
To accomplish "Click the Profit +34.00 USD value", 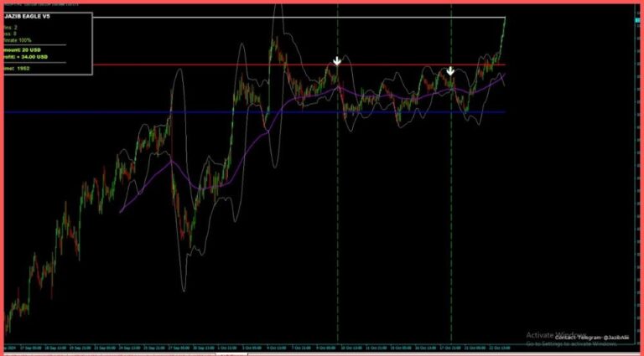I will (x=27, y=59).
